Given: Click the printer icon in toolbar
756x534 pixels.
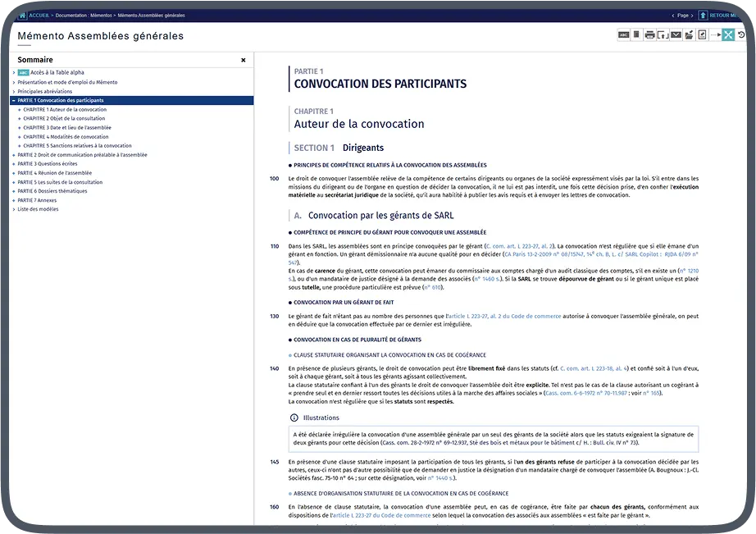Looking at the screenshot, I should coord(649,35).
